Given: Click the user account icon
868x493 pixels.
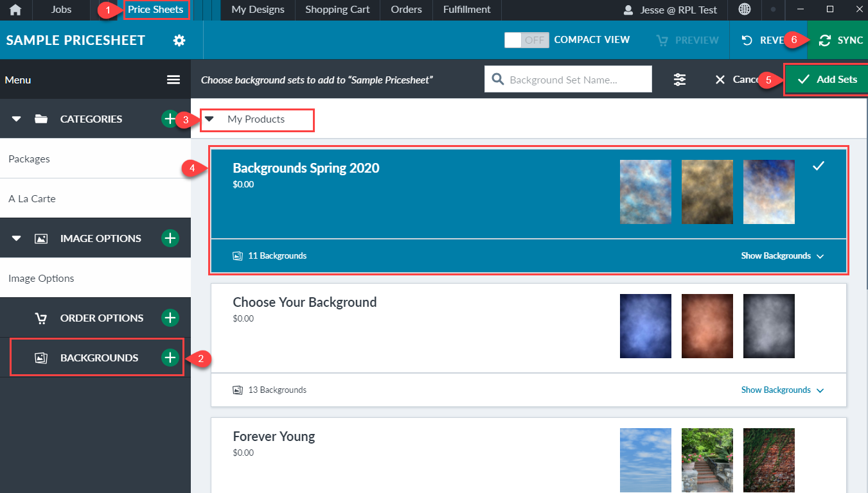Looking at the screenshot, I should (x=628, y=10).
